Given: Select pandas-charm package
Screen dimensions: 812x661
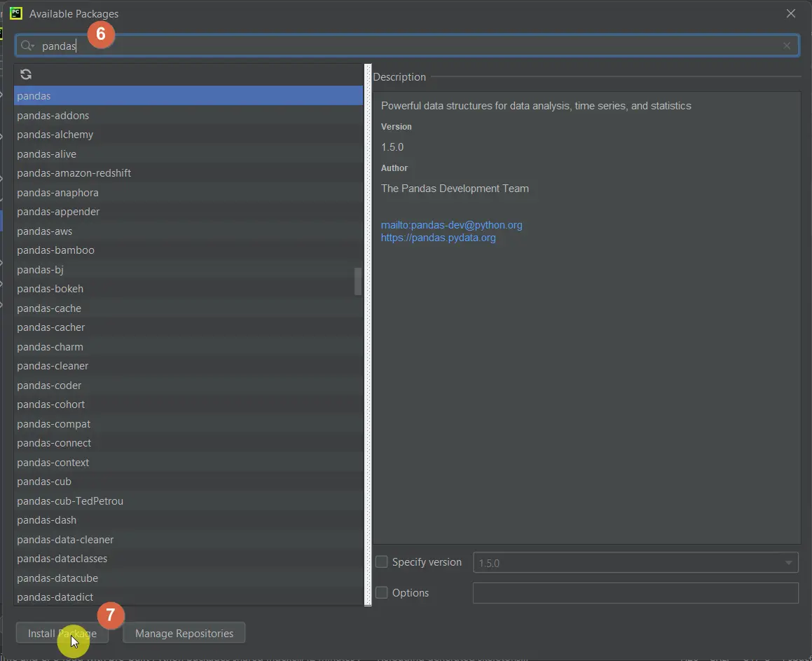Looking at the screenshot, I should click(188, 346).
